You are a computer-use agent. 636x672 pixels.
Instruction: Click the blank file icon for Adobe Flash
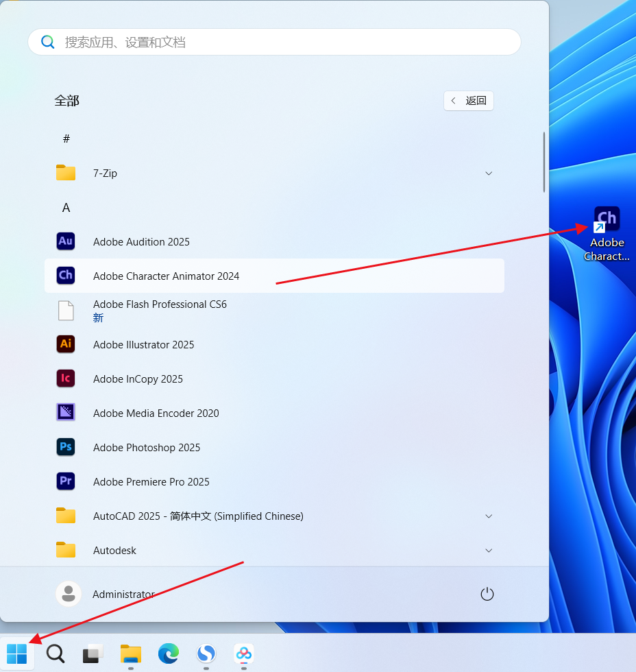pos(66,310)
